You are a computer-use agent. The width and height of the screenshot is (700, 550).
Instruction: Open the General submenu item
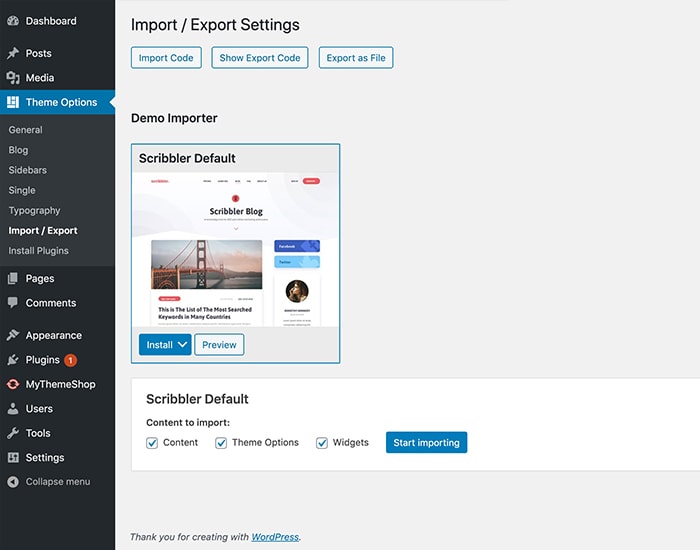pyautogui.click(x=25, y=130)
